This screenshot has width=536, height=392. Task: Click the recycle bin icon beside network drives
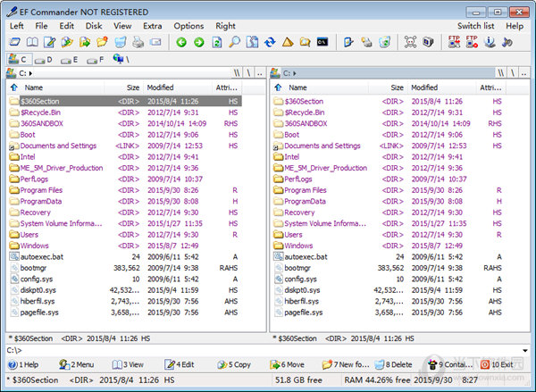click(384, 42)
